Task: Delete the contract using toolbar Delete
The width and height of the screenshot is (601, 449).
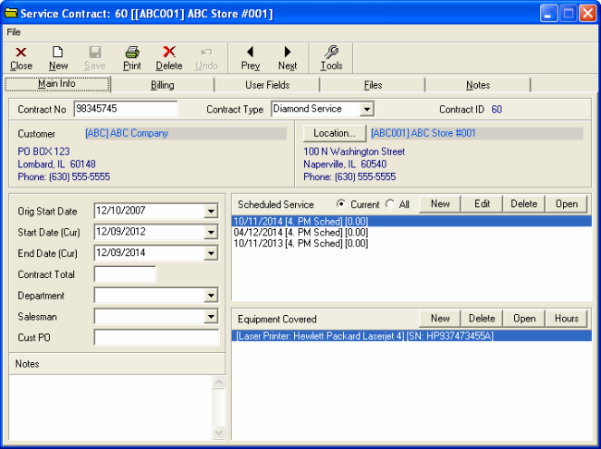Action: coord(169,58)
